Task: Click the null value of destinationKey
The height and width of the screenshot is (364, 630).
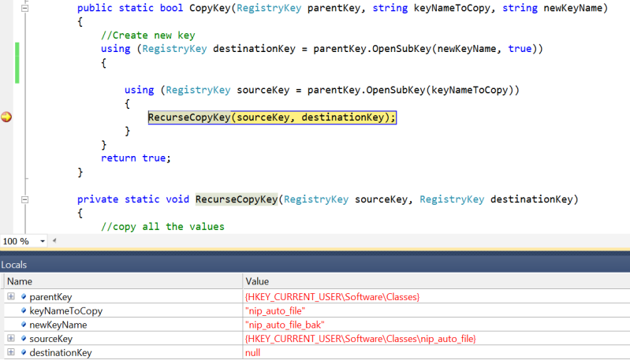Action: coord(253,352)
